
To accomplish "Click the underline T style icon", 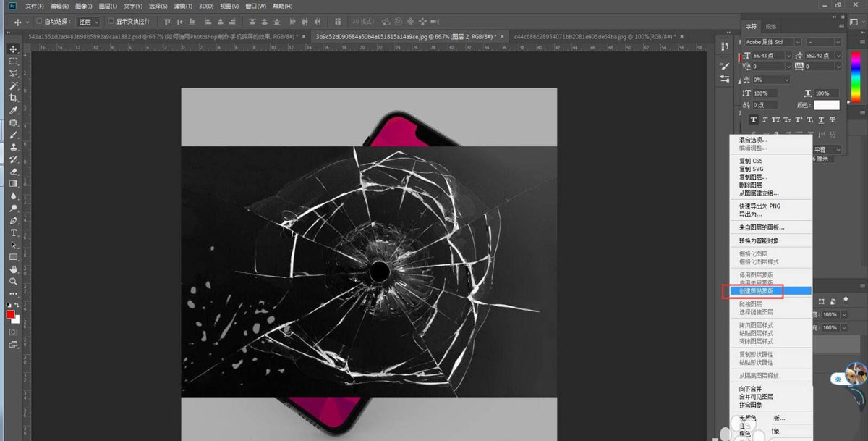I will click(822, 119).
